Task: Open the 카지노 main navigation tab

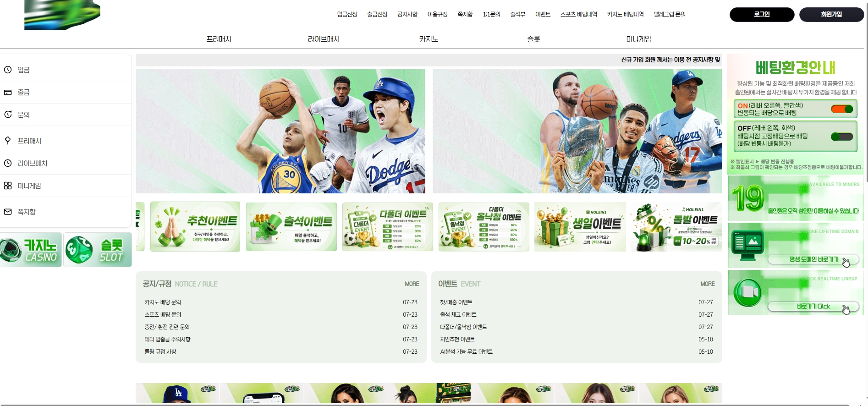Action: (x=429, y=39)
